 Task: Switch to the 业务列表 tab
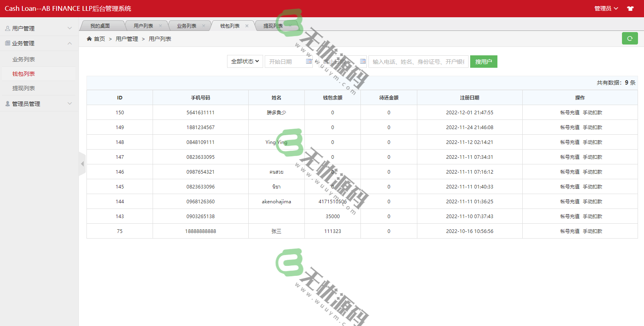(187, 26)
